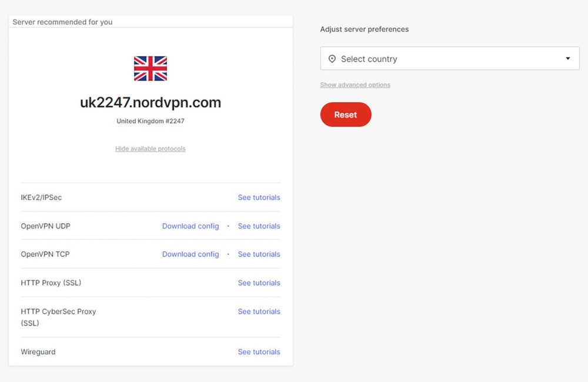Screen dimensions: 588x382
Task: Click the uk2247.nordvpn.com server hostname
Action: pos(151,103)
